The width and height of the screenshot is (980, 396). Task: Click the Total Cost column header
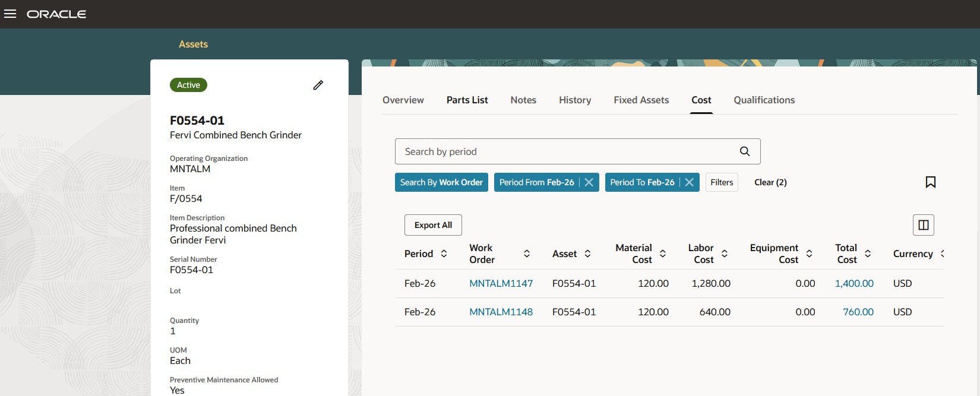click(846, 254)
